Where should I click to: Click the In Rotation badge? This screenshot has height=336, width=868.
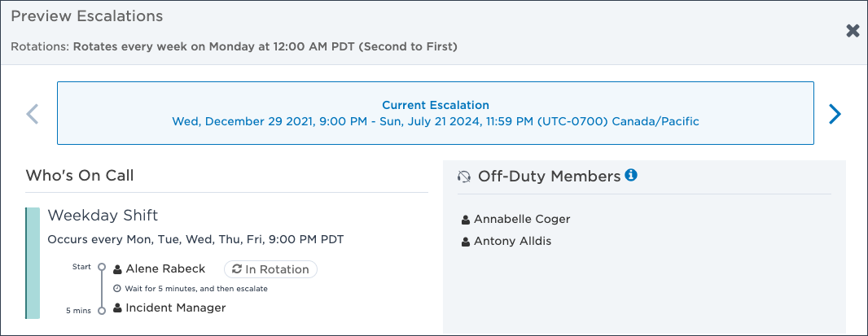click(x=270, y=269)
